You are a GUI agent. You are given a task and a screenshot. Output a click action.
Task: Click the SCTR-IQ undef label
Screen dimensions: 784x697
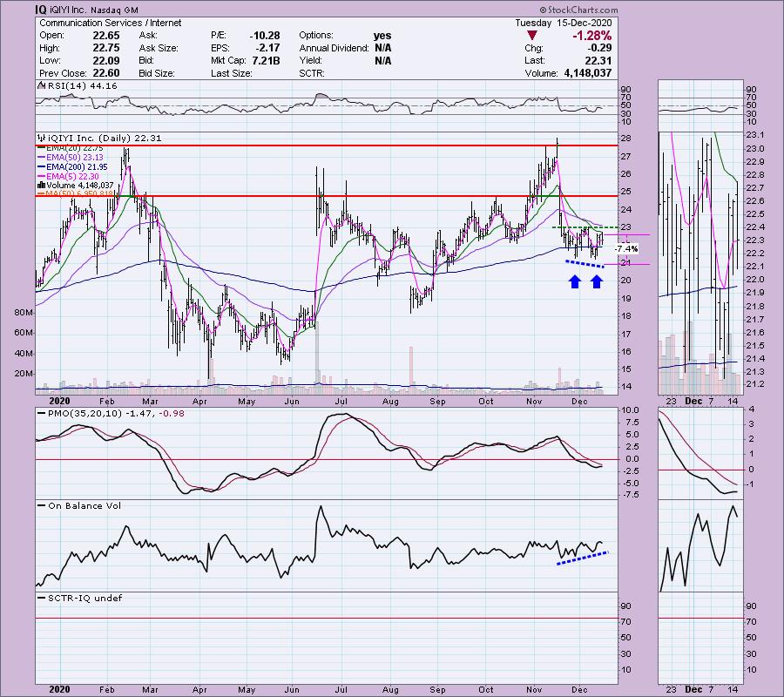click(85, 598)
